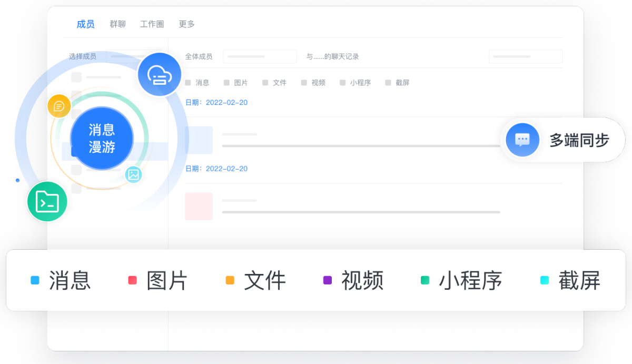This screenshot has width=632, height=364.
Task: Check the 视频 filter option
Action: tap(304, 83)
